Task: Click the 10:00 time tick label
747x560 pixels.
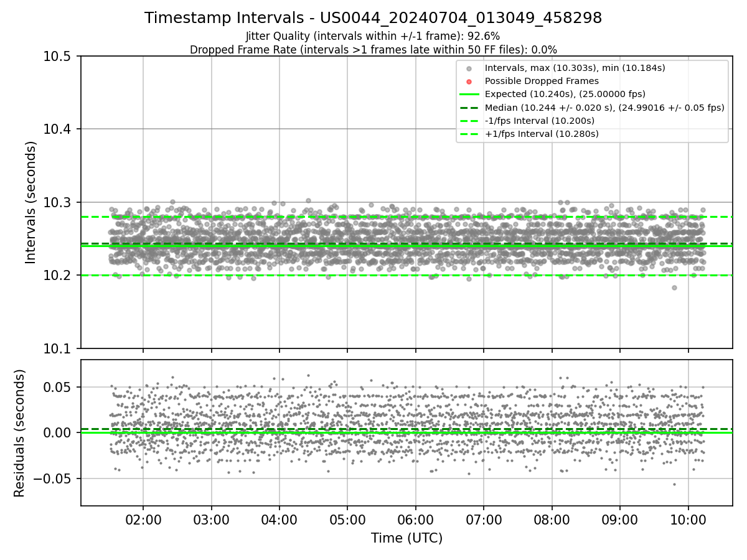Action: pyautogui.click(x=688, y=520)
